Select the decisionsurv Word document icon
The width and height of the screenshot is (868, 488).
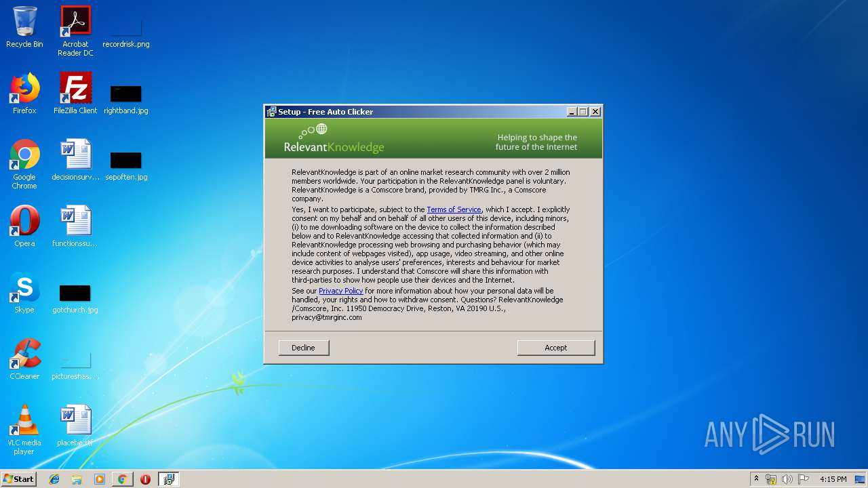(75, 160)
